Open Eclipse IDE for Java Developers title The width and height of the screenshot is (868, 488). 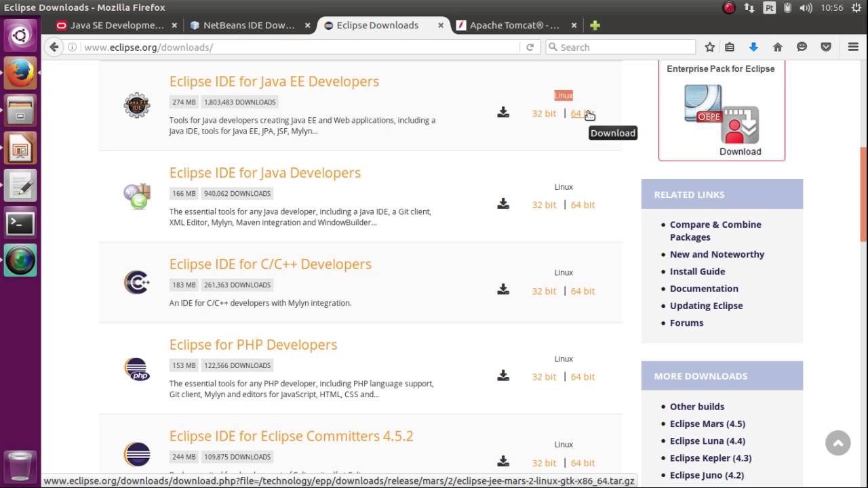[x=265, y=173]
